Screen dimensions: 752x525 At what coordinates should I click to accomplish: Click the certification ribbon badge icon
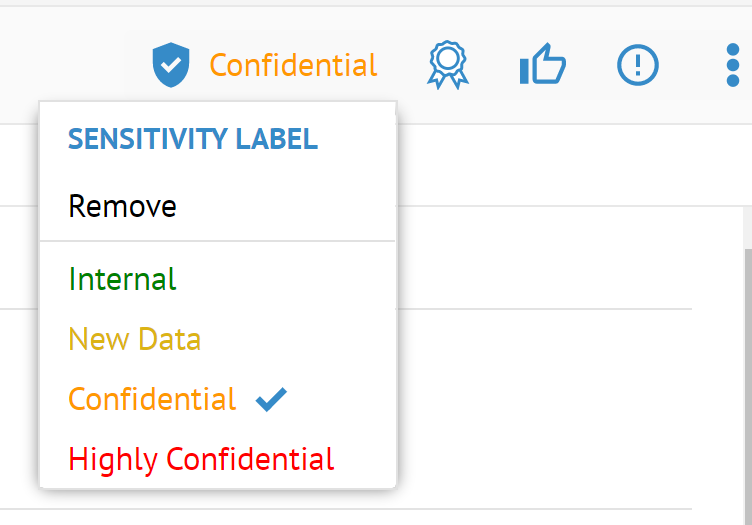tap(445, 67)
